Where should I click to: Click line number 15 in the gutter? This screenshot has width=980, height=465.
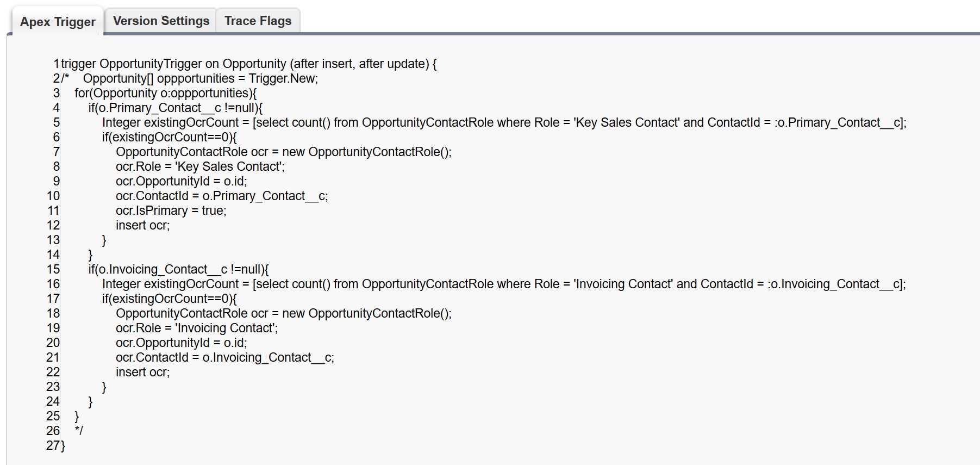click(x=53, y=269)
